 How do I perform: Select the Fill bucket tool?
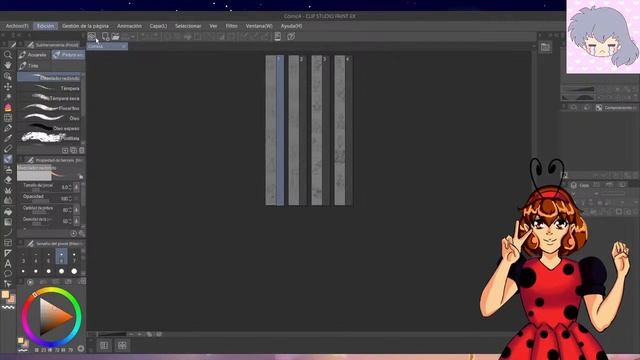tap(8, 212)
